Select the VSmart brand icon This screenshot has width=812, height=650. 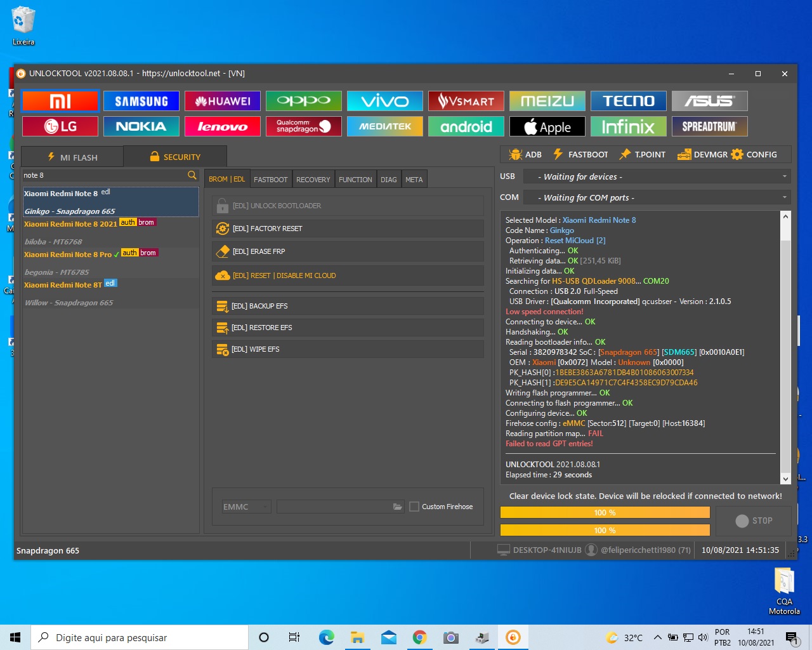466,101
